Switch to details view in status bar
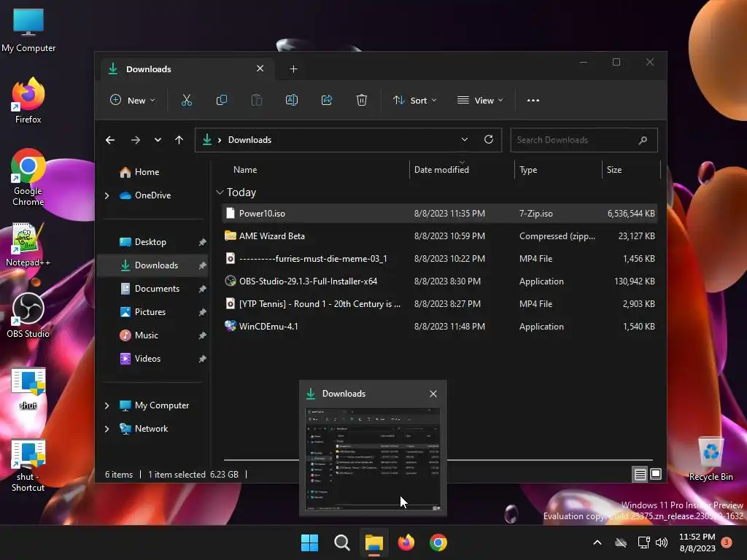 (640, 474)
